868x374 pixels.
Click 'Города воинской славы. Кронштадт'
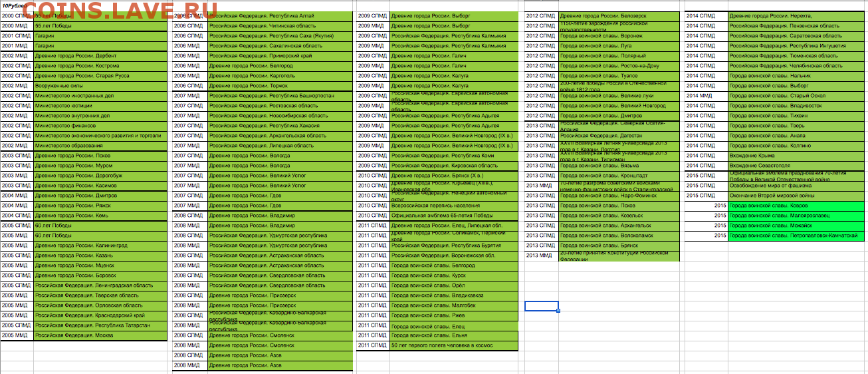619,176
